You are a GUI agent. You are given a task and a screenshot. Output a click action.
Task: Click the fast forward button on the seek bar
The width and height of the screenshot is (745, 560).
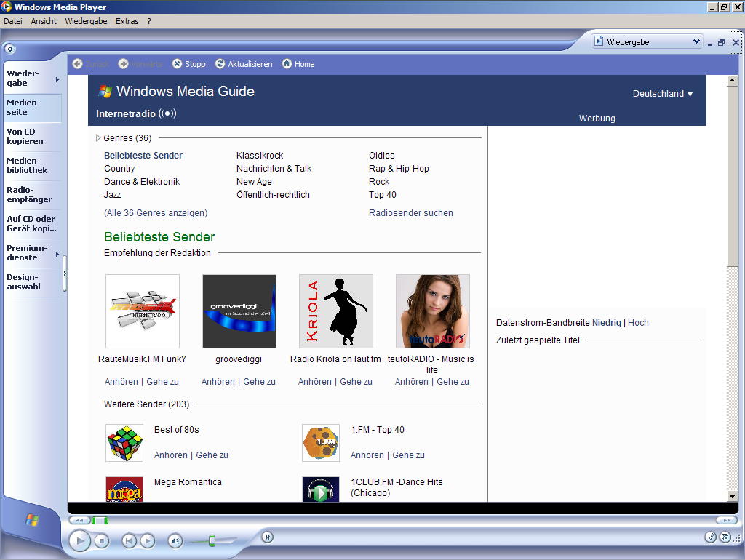click(725, 520)
